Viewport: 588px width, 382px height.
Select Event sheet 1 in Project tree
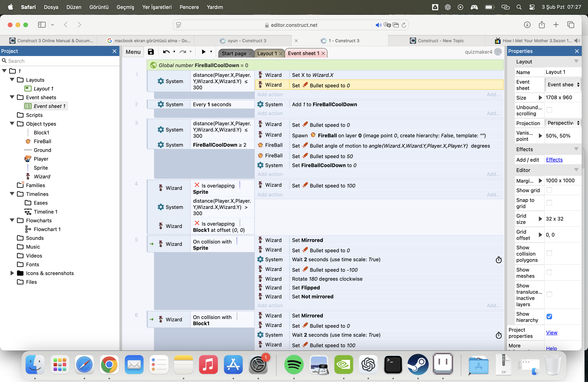click(46, 106)
